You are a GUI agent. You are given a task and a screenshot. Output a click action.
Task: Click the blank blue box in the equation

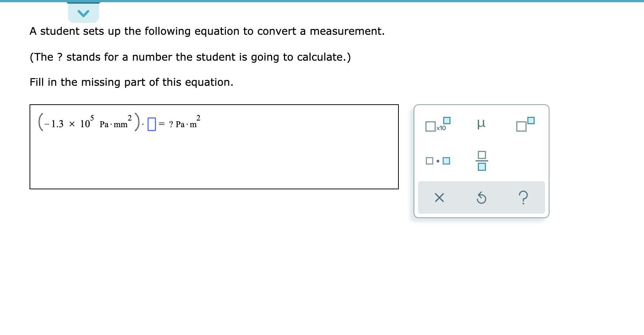tap(151, 124)
